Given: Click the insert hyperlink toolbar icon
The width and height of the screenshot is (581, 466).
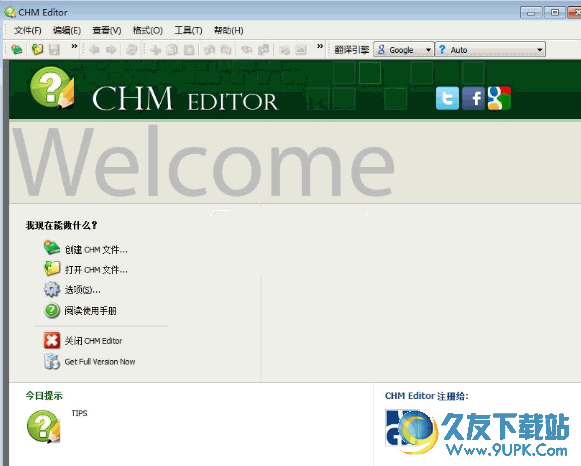Looking at the screenshot, I should pyautogui.click(x=285, y=50).
